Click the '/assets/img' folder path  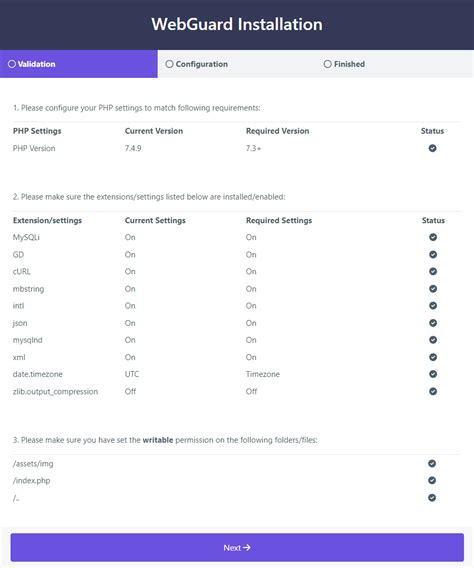[33, 464]
